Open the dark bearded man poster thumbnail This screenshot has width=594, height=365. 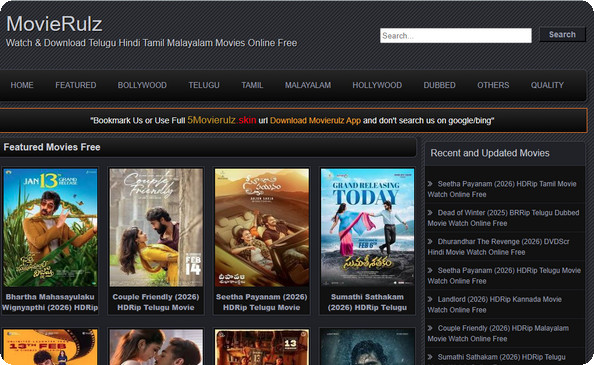pos(367,347)
